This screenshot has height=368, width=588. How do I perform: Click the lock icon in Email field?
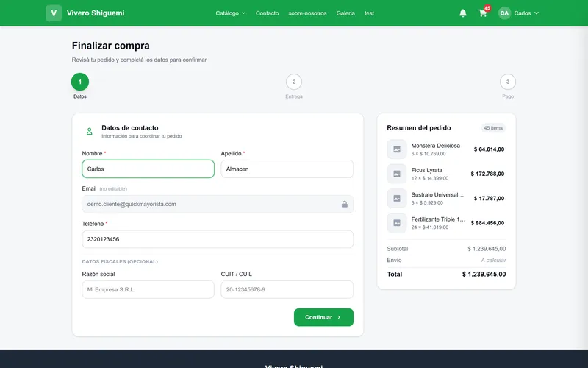tap(344, 205)
